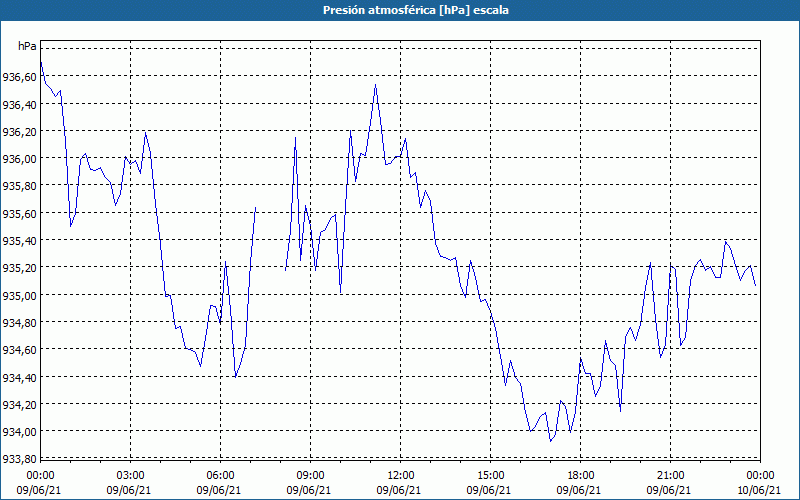The width and height of the screenshot is (800, 500).
Task: Click the 935,00 axis value
Action: (19, 295)
